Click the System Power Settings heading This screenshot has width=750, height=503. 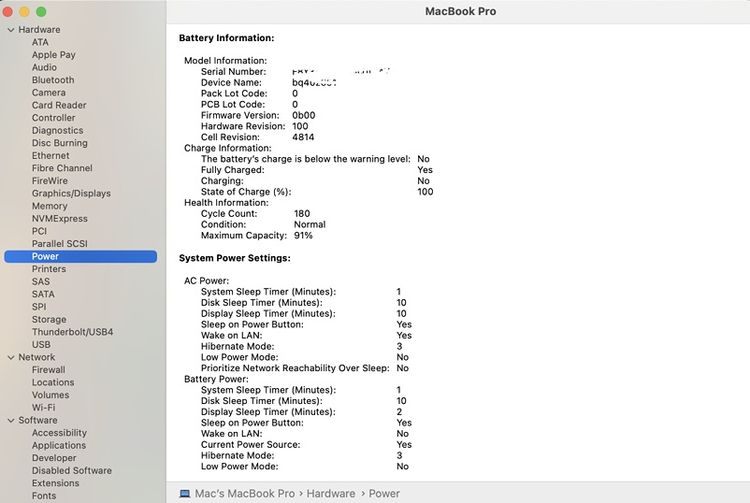235,258
